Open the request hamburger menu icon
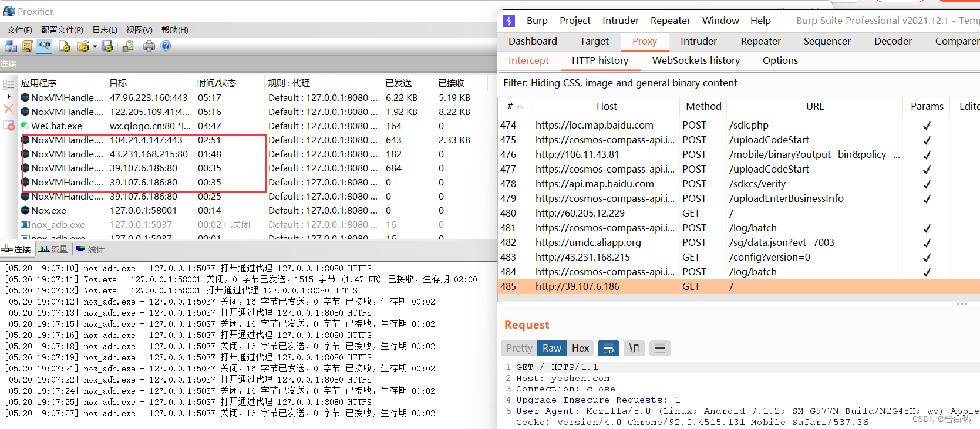Screen dimensions: 980x429 click(x=660, y=348)
